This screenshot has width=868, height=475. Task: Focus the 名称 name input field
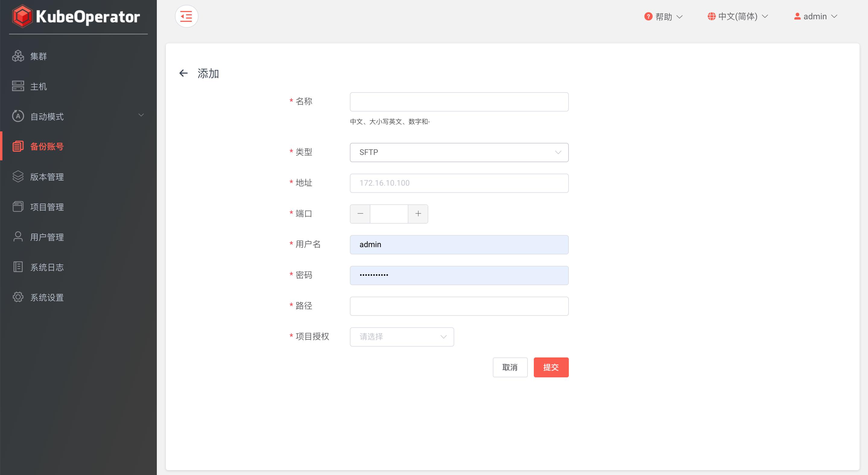click(x=459, y=102)
